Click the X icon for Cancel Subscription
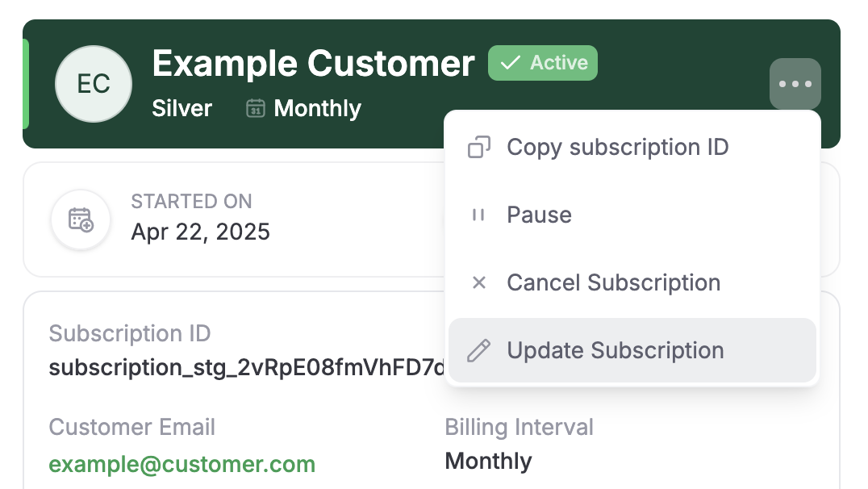Image resolution: width=868 pixels, height=489 pixels. 479,282
